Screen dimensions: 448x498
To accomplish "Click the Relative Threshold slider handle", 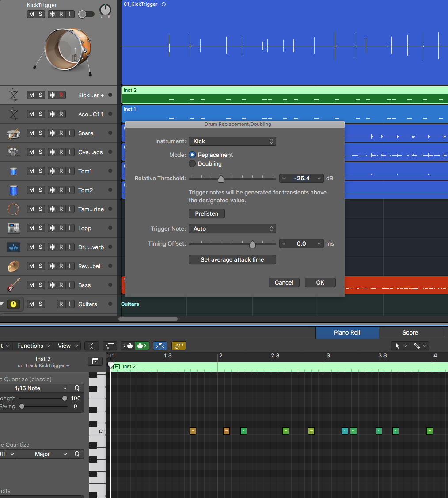I will point(221,179).
